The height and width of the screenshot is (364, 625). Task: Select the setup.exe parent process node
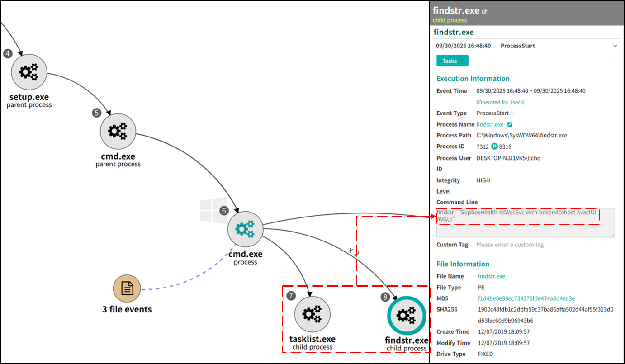[x=29, y=71]
